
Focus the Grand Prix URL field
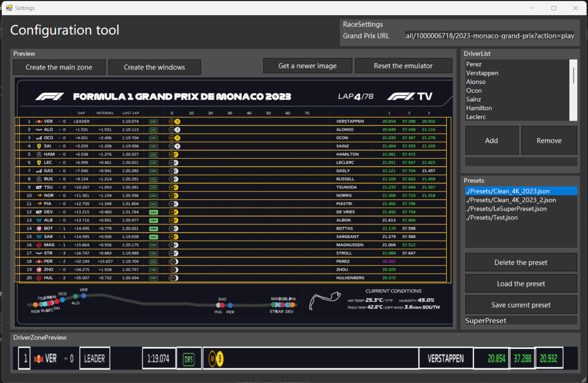[x=489, y=36]
